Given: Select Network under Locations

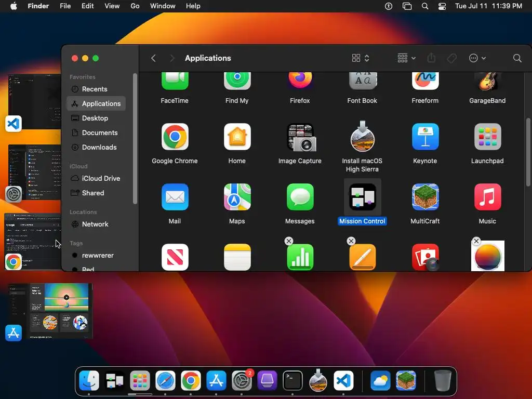Looking at the screenshot, I should click(96, 224).
